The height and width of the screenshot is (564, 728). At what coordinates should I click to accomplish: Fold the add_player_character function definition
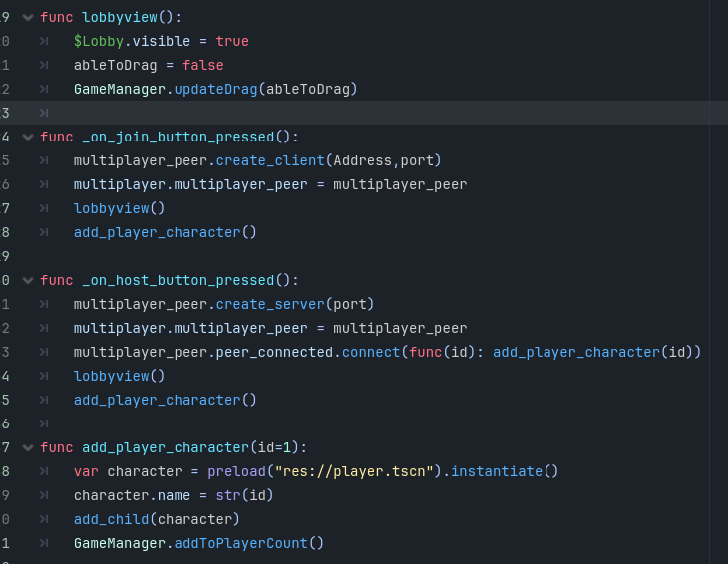[28, 447]
